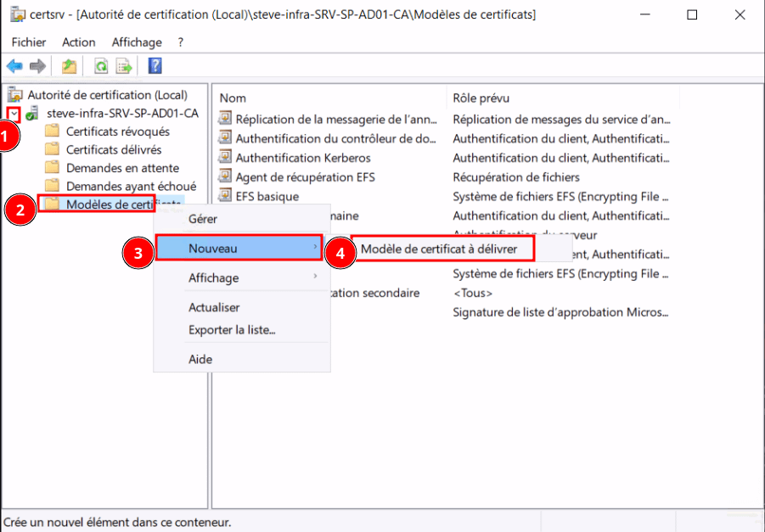
Task: Click the Export list toolbar icon
Action: pos(124,66)
